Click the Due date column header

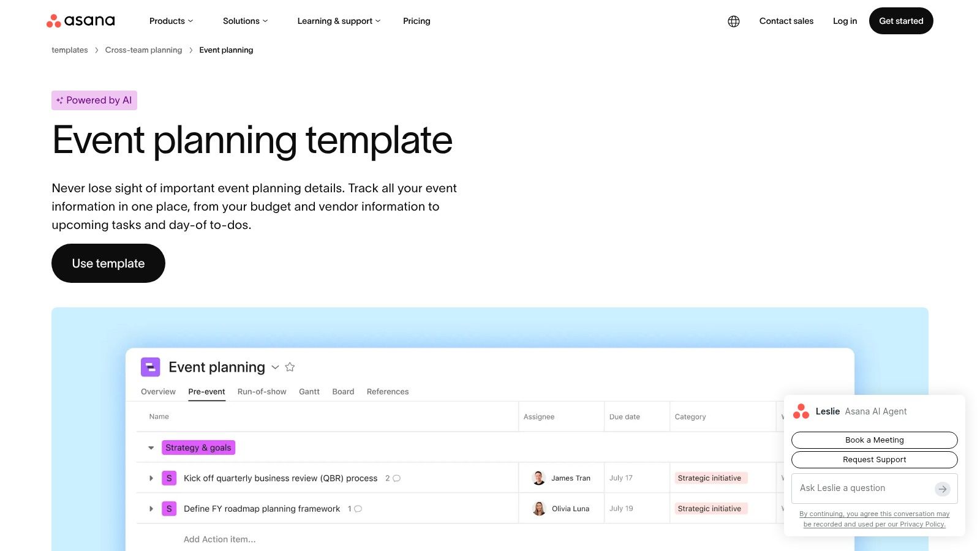click(x=625, y=417)
